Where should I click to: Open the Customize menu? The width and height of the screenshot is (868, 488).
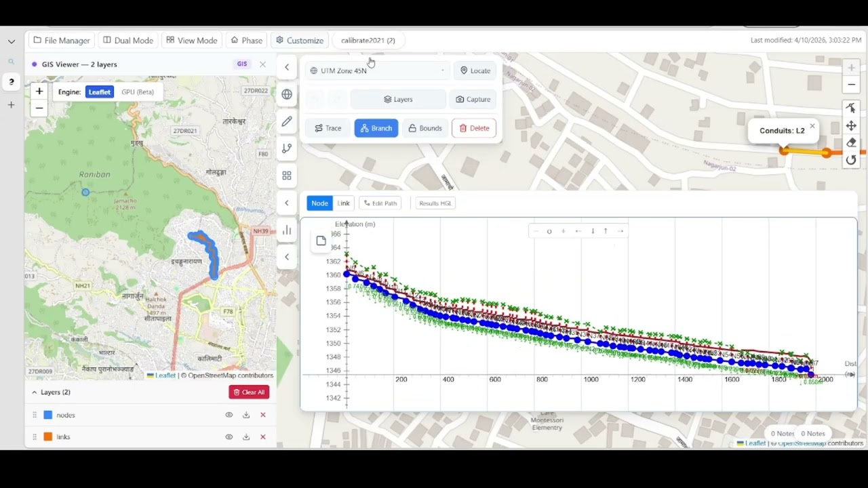point(299,41)
